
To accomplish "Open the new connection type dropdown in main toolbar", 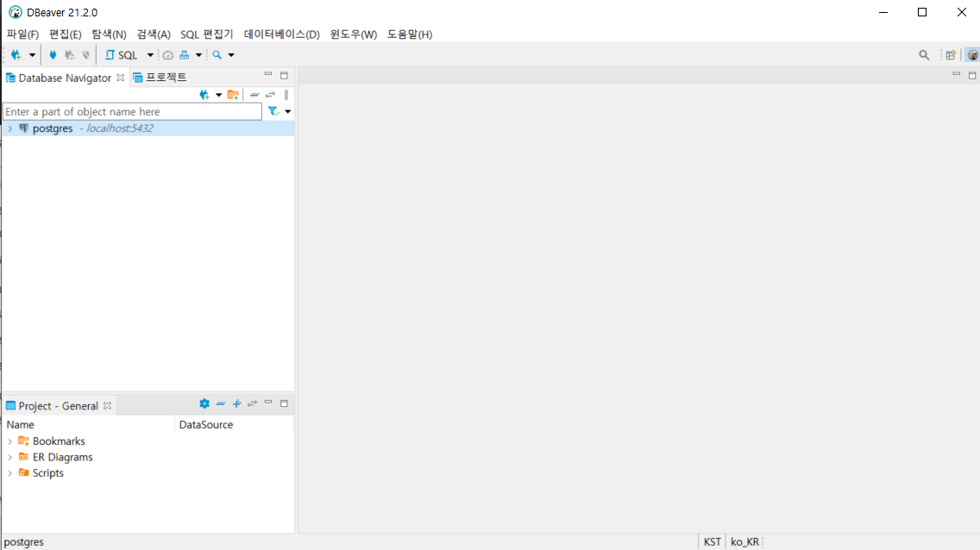I will coord(32,55).
